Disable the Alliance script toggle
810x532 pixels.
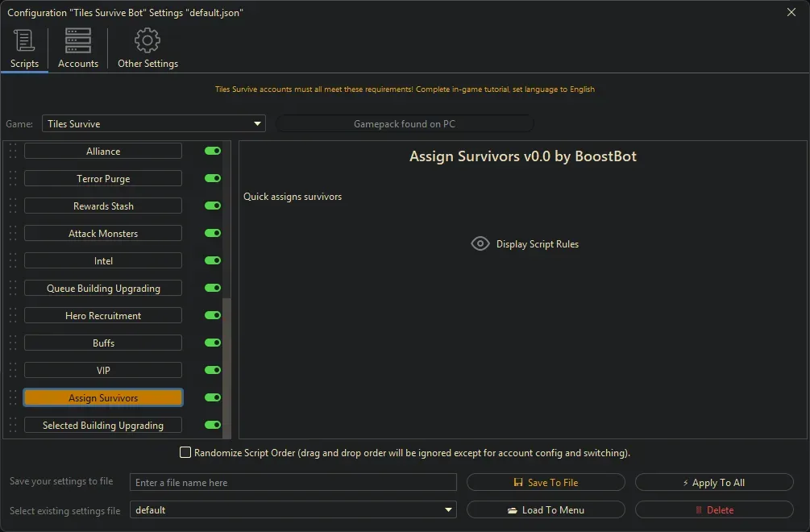click(213, 152)
